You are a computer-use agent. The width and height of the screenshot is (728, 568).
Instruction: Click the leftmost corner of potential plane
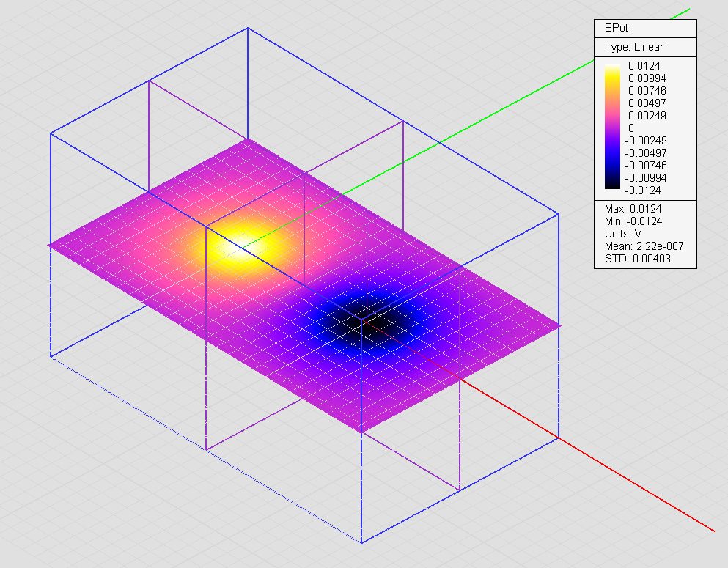click(x=50, y=245)
